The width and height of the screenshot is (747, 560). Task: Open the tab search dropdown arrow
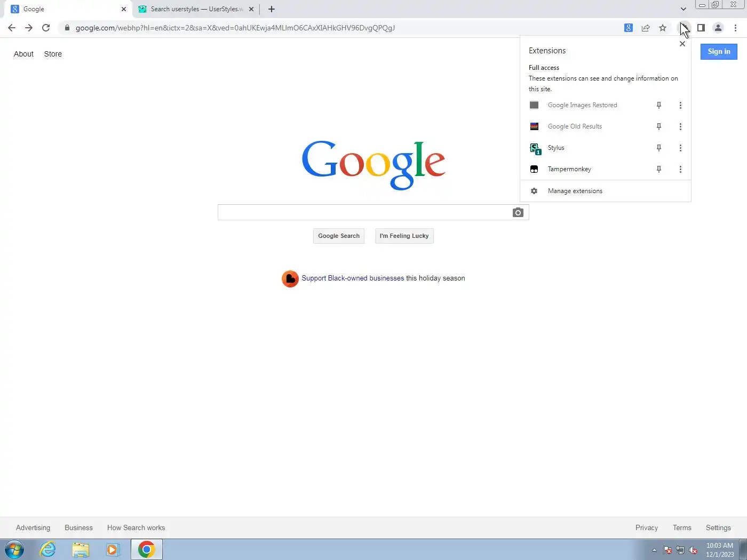683,9
